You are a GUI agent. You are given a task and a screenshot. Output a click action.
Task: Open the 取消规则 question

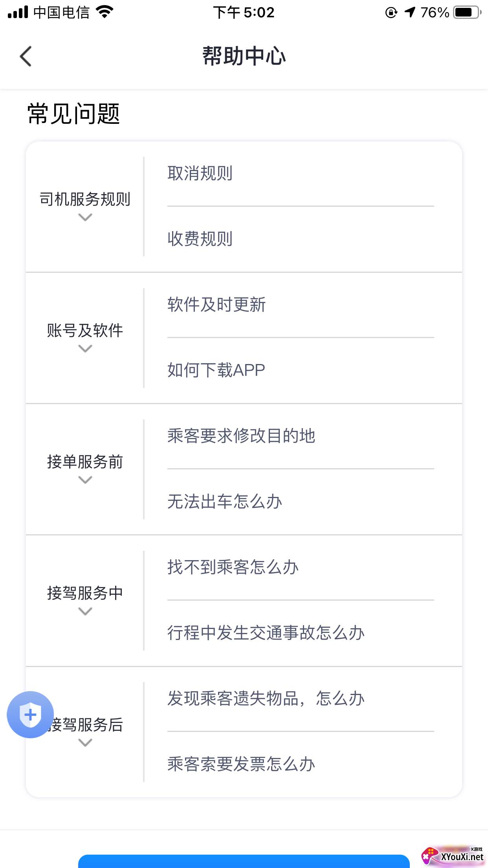tap(200, 173)
